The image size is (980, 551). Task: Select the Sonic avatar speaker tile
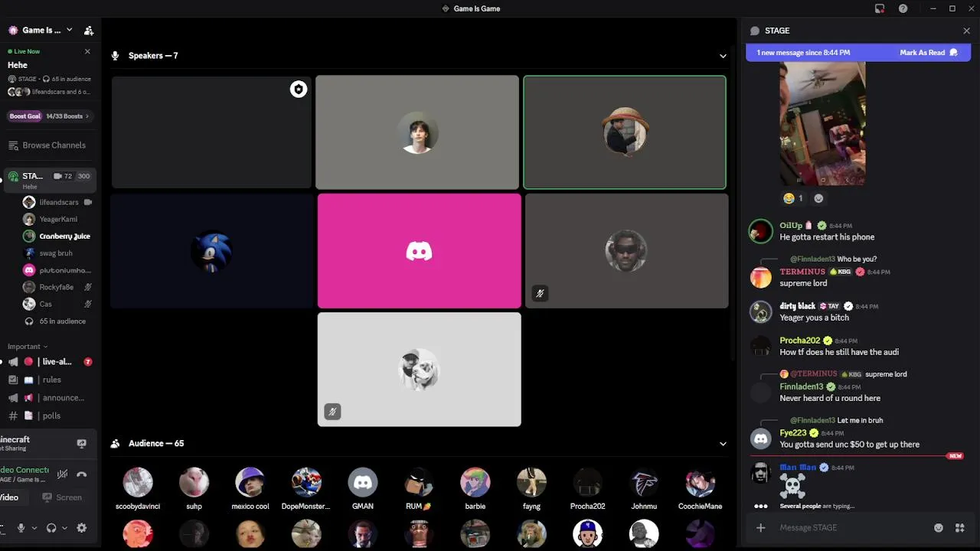[212, 250]
